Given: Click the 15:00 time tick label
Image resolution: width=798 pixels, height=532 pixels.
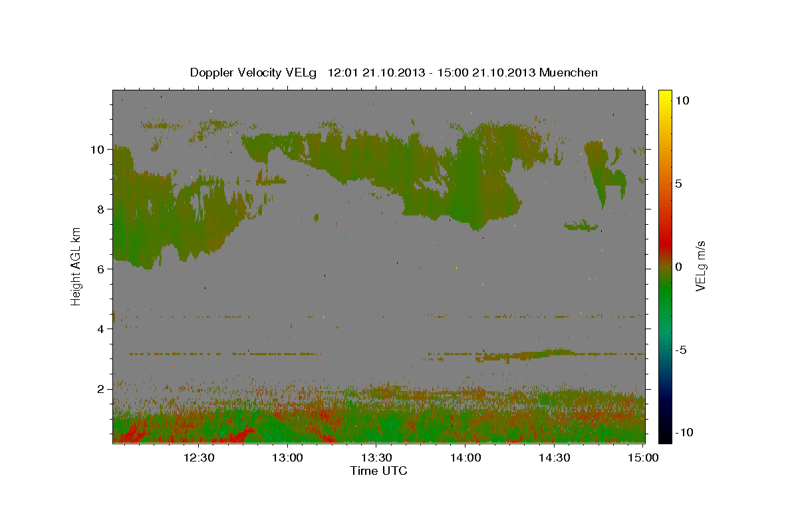Looking at the screenshot, I should point(643,458).
